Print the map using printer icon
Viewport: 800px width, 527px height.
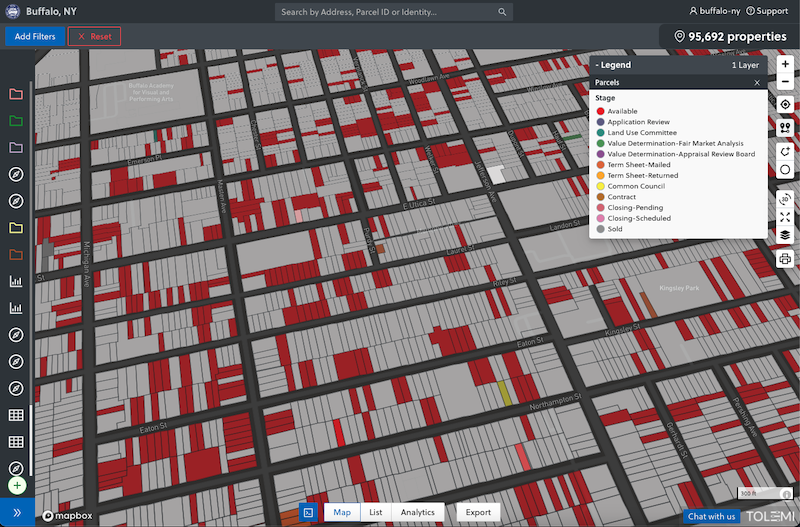785,258
